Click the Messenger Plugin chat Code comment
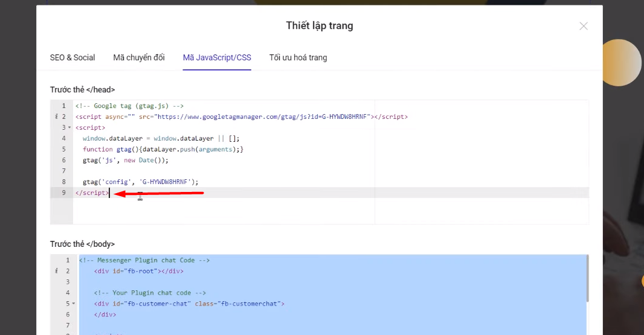 (144, 261)
